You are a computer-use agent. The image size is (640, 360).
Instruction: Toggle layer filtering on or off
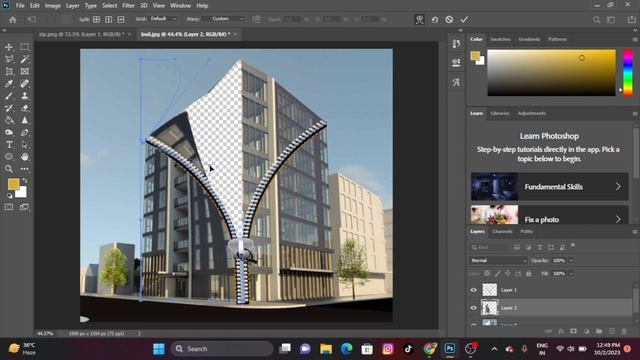[x=573, y=245]
